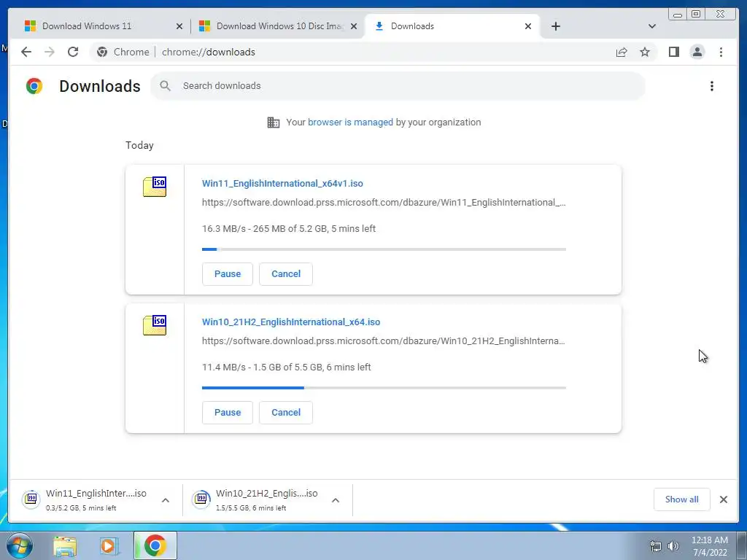Open the network tray icon
The image size is (747, 560).
[656, 546]
